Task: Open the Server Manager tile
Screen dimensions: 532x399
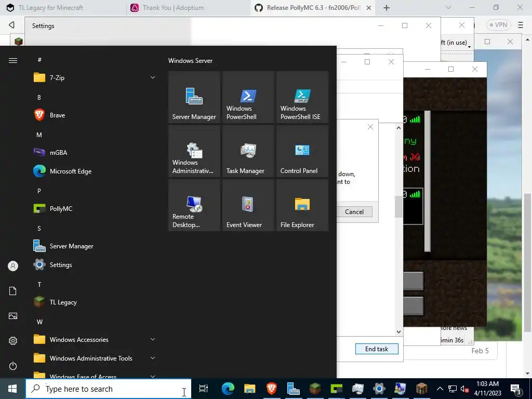Action: [x=194, y=97]
